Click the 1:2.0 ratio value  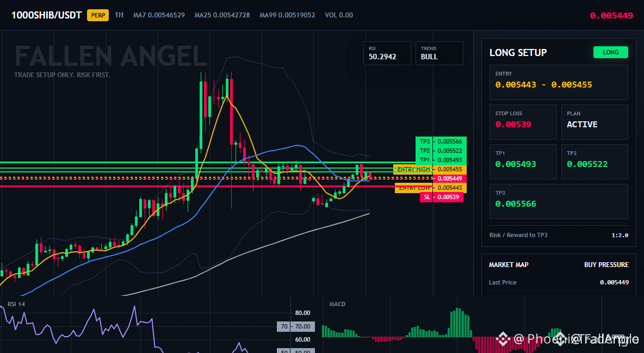620,235
